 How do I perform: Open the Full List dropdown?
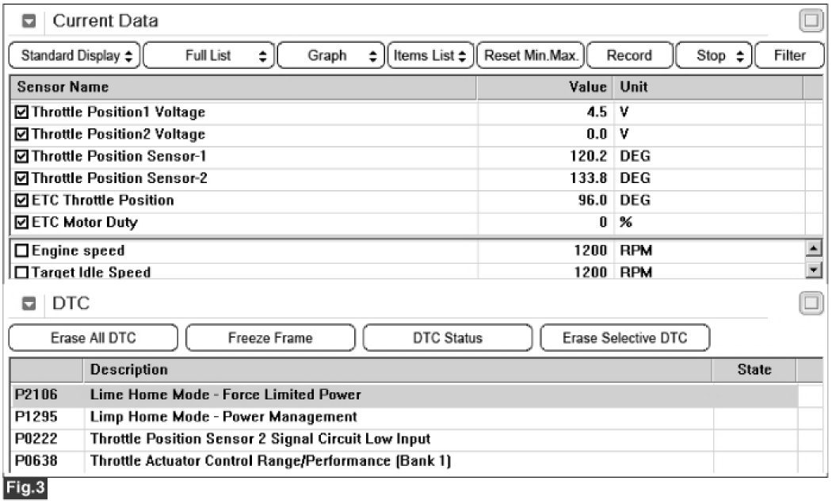pyautogui.click(x=208, y=55)
